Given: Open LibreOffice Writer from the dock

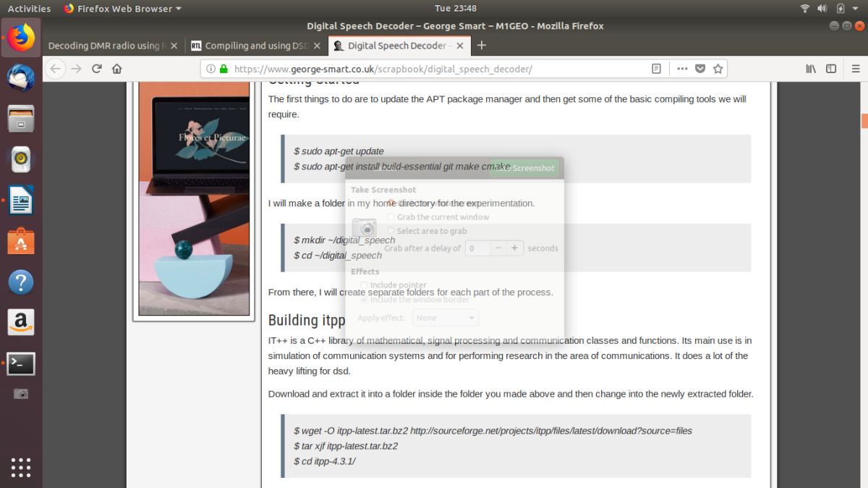Looking at the screenshot, I should pyautogui.click(x=21, y=200).
